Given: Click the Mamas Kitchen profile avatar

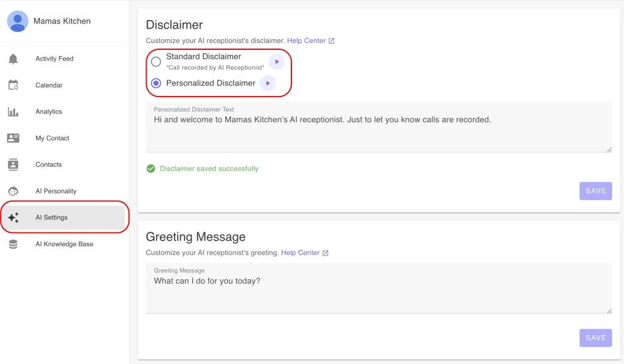Looking at the screenshot, I should (18, 21).
